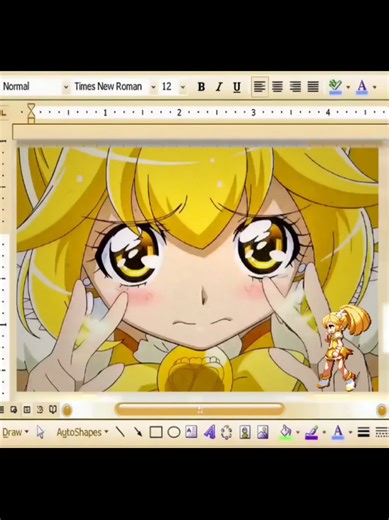Open Dash Style options

click(x=382, y=432)
